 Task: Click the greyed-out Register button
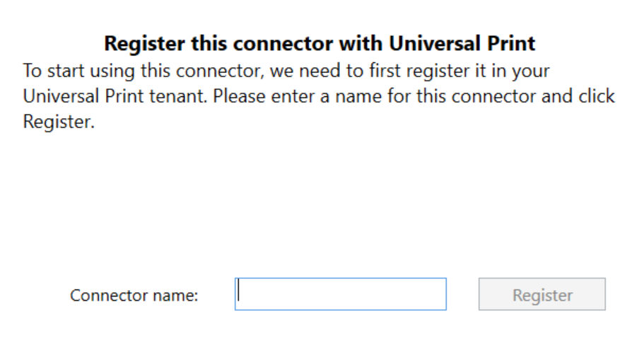(x=541, y=294)
